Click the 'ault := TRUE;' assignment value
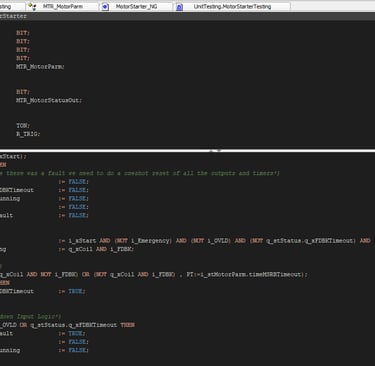Image resolution: width=375 pixels, height=366 pixels. (75, 334)
